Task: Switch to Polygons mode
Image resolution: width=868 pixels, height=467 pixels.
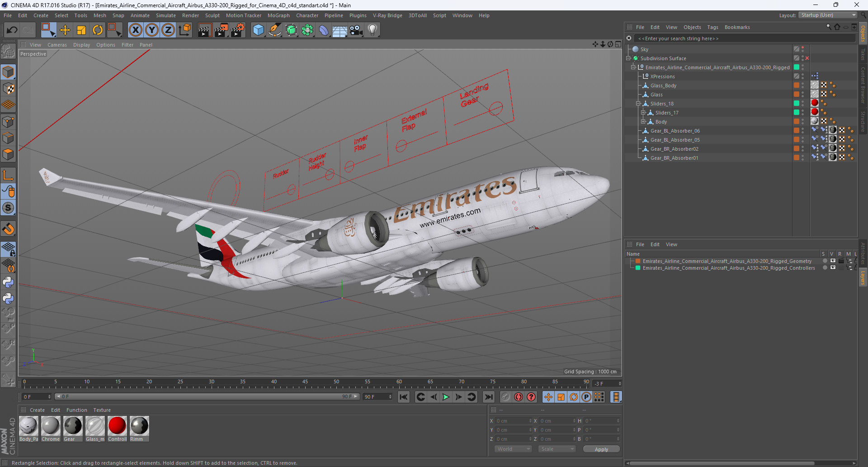Action: [8, 155]
